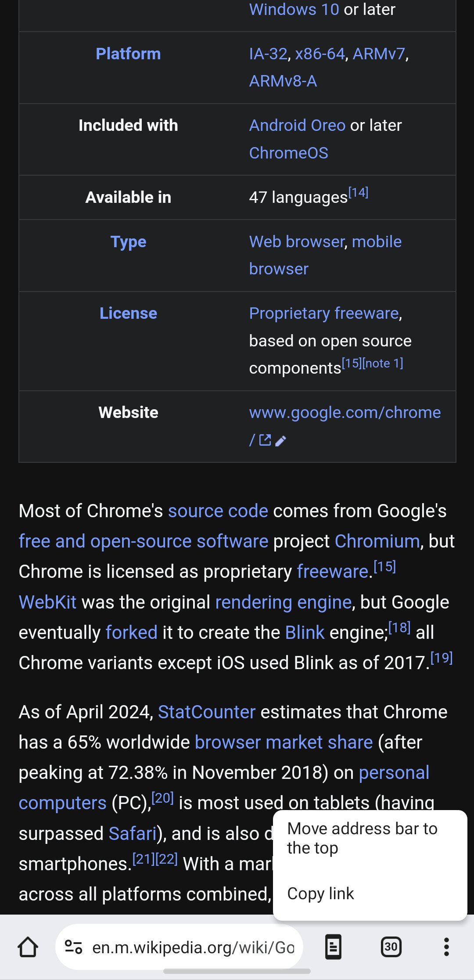Open citation [19] after 2017
This screenshot has height=980, width=474.
pos(442,658)
